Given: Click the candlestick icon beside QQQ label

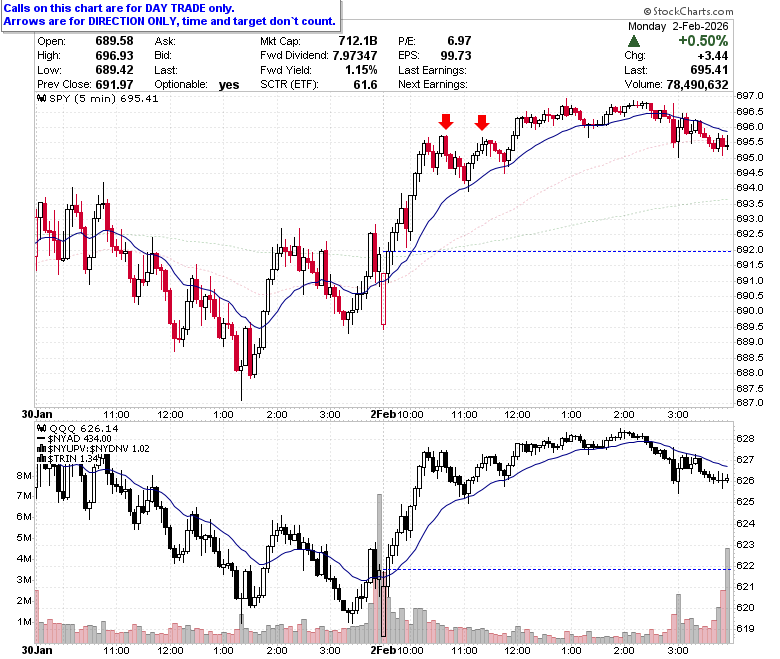Looking at the screenshot, I should [42, 428].
